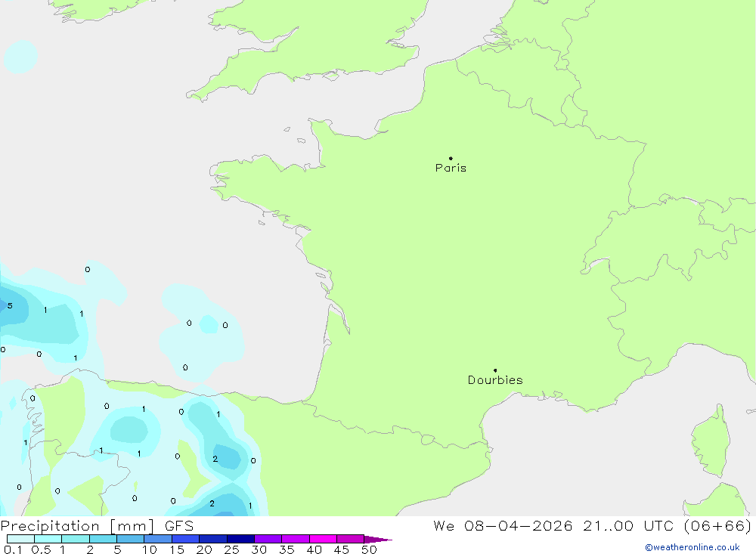The width and height of the screenshot is (756, 554).
Task: Click the precipitation value 5 on map
Action: pyautogui.click(x=10, y=305)
